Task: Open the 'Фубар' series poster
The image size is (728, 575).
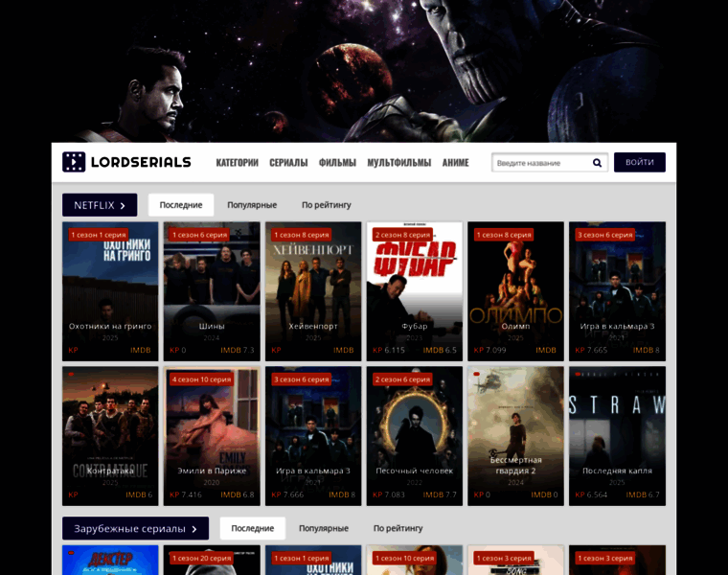Action: point(415,291)
